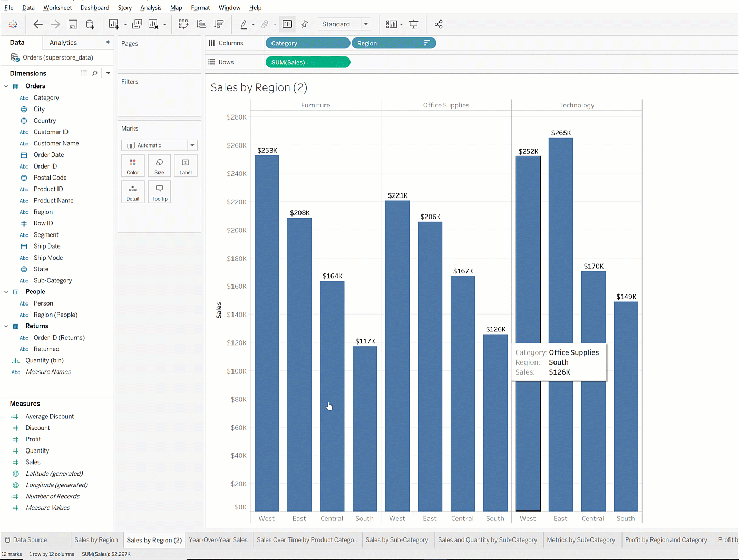Click the Tableau logo start page icon
Image resolution: width=739 pixels, height=560 pixels.
[x=13, y=24]
